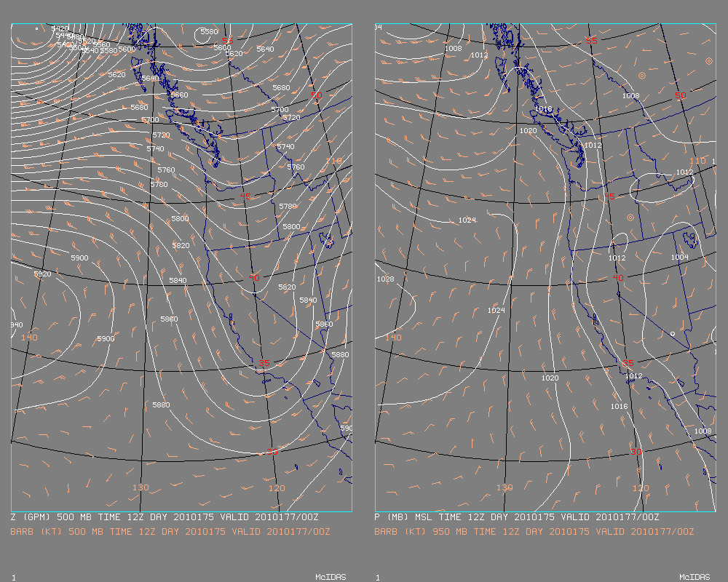Click the "Z (GPM) 500 MB" caption line

tap(165, 517)
